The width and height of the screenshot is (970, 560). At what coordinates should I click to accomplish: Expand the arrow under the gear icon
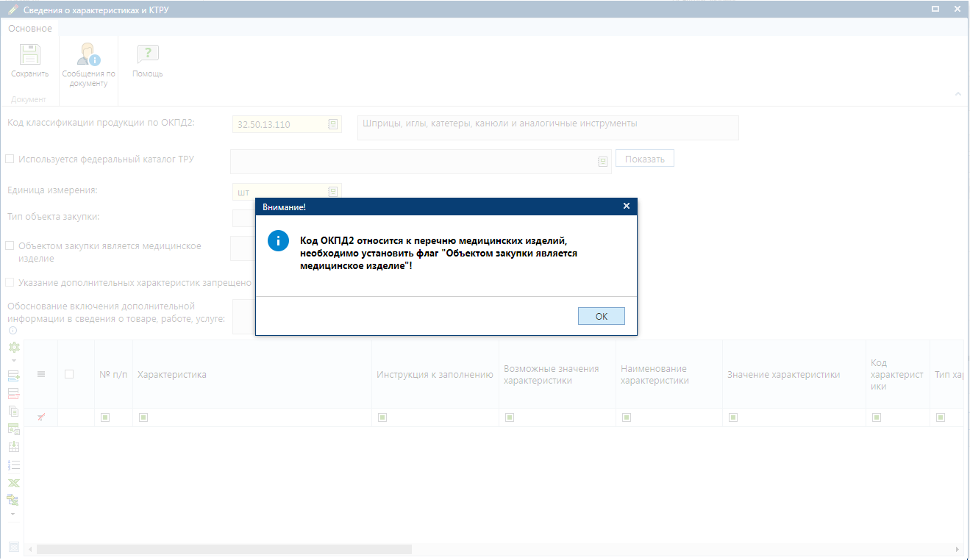point(13,360)
